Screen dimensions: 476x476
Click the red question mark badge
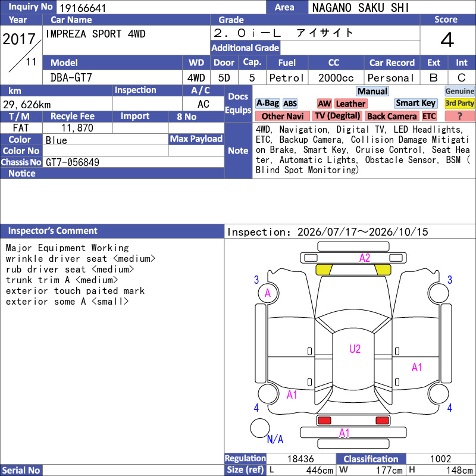(459, 116)
